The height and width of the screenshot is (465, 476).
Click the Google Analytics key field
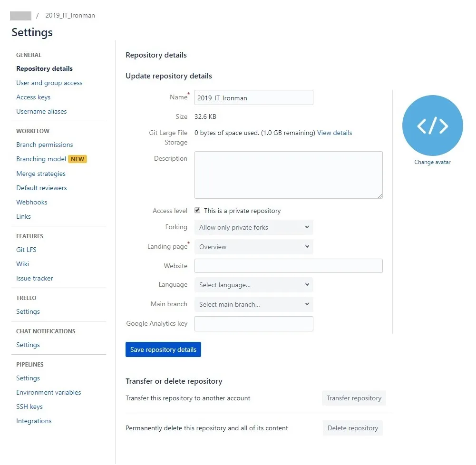click(x=253, y=324)
